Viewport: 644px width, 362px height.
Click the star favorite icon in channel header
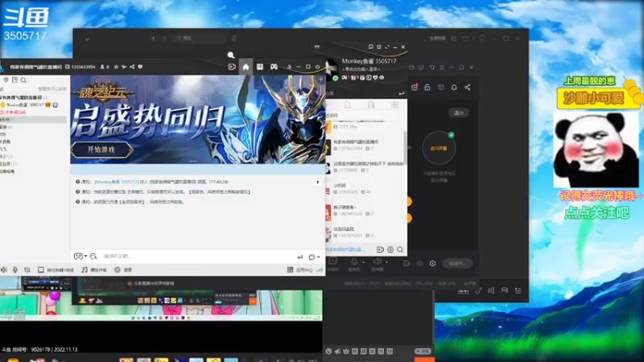coord(116,67)
